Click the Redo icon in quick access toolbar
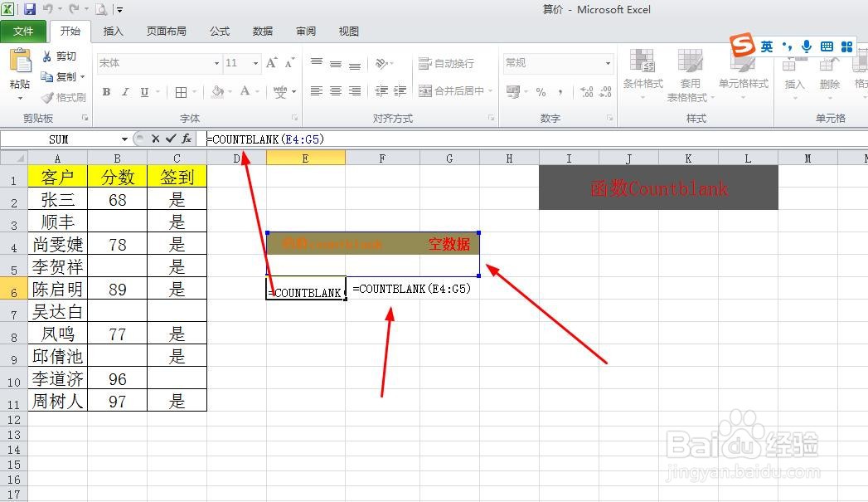868x502 pixels. pyautogui.click(x=74, y=9)
